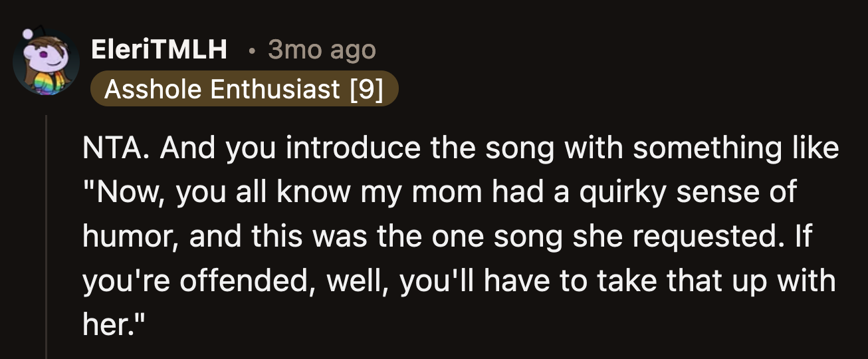
Task: Open the EleriTMLH username profile link
Action: tap(159, 50)
